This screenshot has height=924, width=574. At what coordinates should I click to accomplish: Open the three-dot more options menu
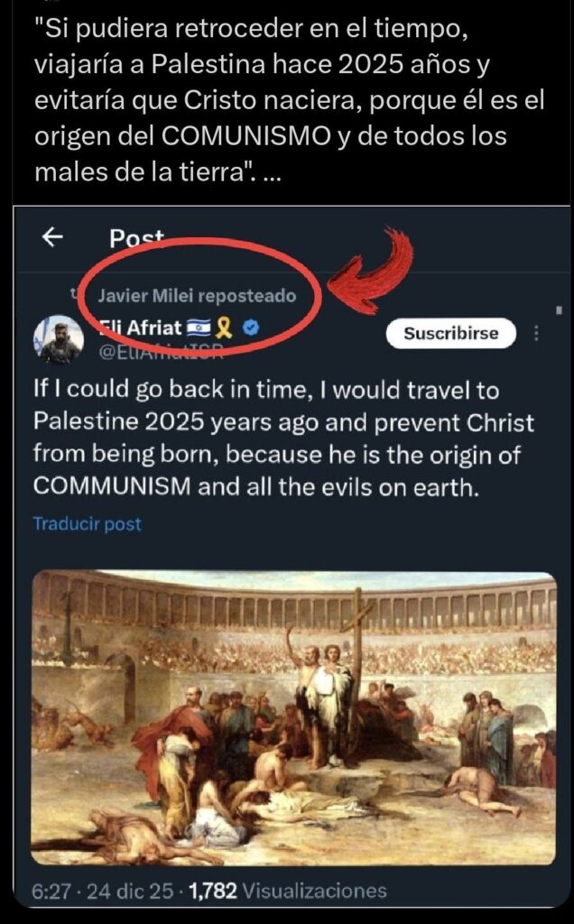click(539, 333)
